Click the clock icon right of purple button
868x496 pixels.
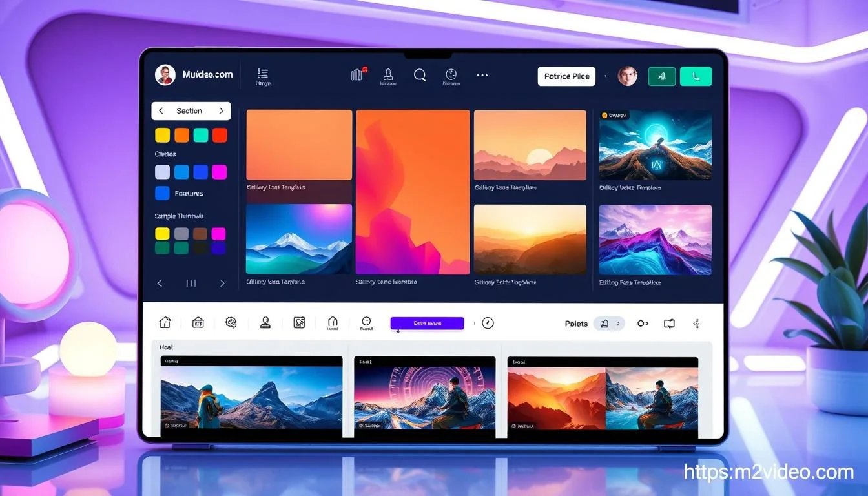pos(488,323)
